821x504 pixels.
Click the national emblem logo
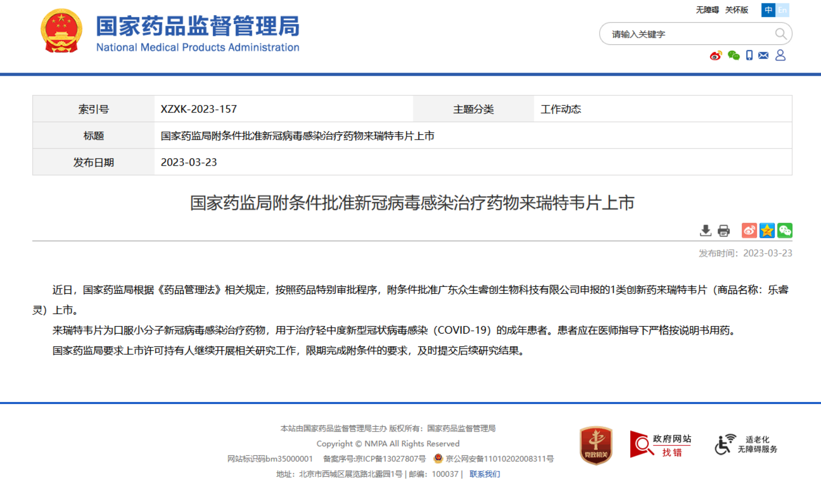[61, 31]
